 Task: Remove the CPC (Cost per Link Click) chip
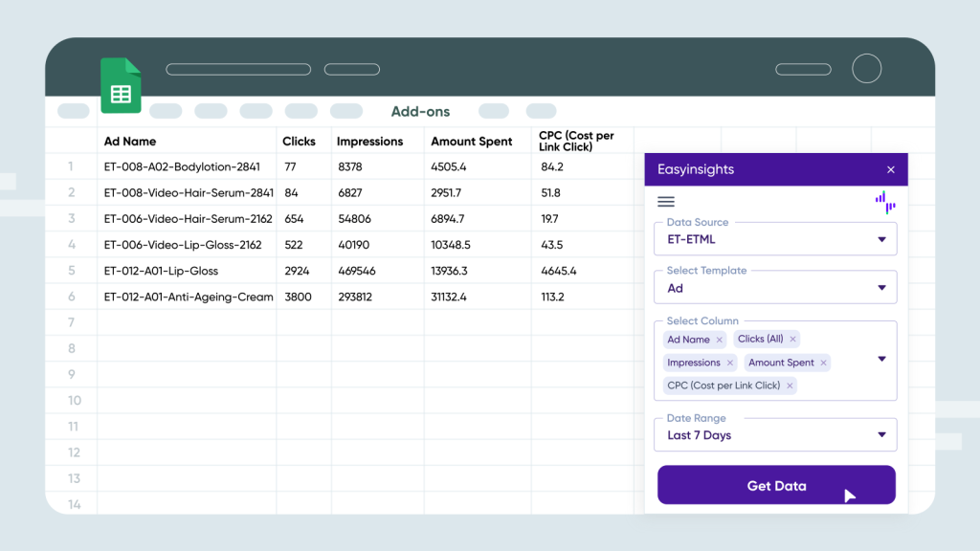pyautogui.click(x=789, y=385)
